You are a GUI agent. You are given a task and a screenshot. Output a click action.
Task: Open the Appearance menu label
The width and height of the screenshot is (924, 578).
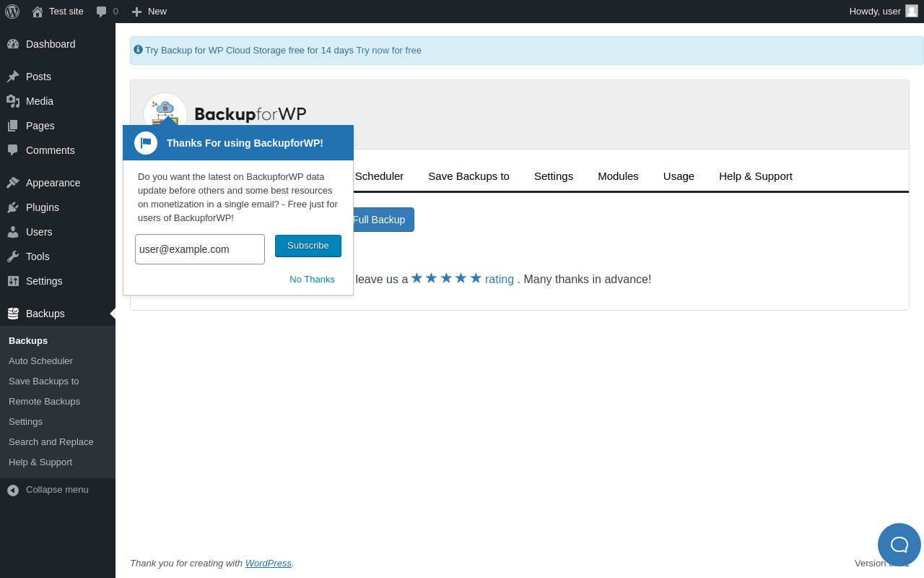(x=53, y=183)
